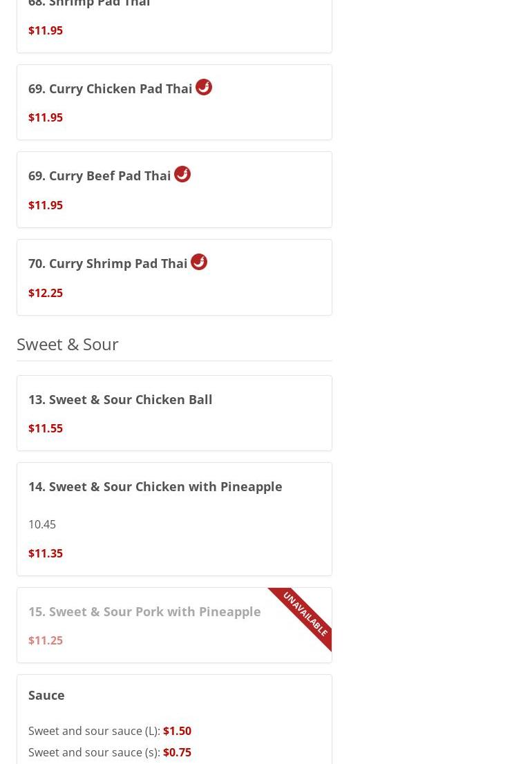Select 70. Curry Shrimp Pad Thai
Viewport: 532px width, 764px height.
108,263
